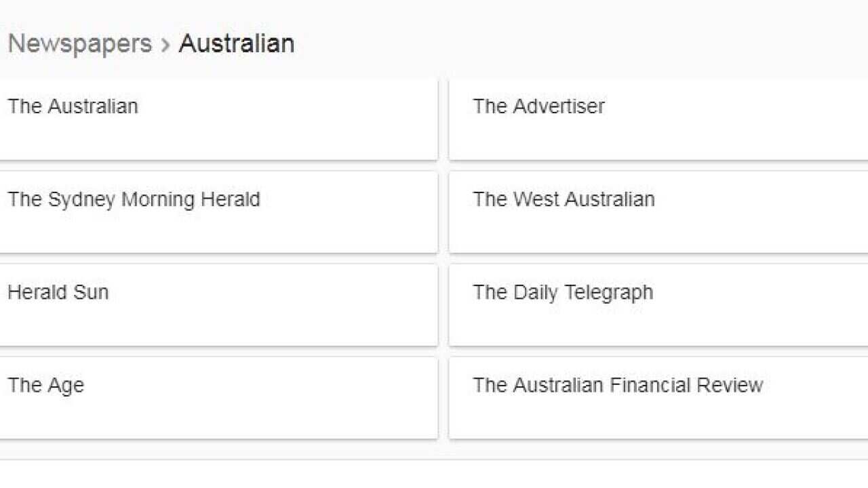Image resolution: width=868 pixels, height=488 pixels.
Task: Click the divider line below the newspaper grid
Action: [x=434, y=460]
